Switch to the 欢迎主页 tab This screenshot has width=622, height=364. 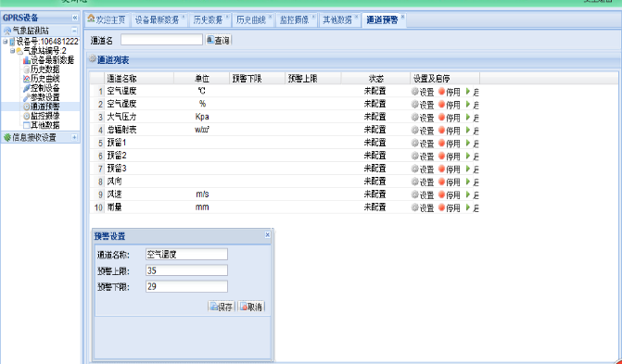coord(107,19)
